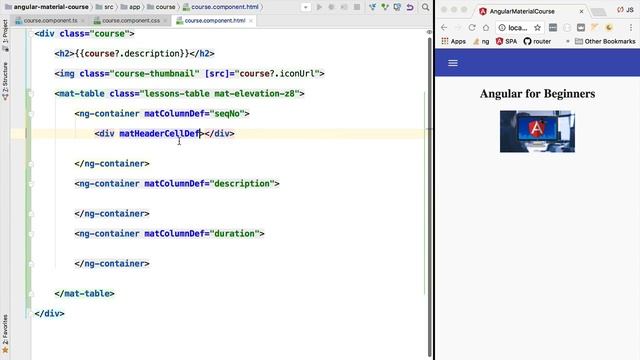Open the VCS history icon in toolbar
The image size is (640, 360).
[397, 7]
